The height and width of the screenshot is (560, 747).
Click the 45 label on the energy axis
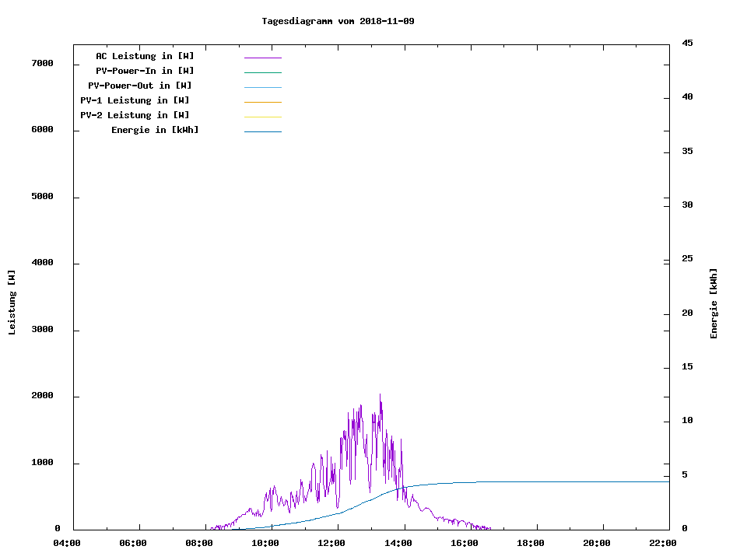click(x=687, y=43)
